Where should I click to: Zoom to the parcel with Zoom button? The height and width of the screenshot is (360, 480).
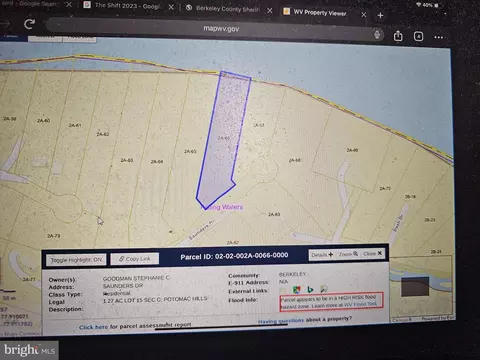348,254
